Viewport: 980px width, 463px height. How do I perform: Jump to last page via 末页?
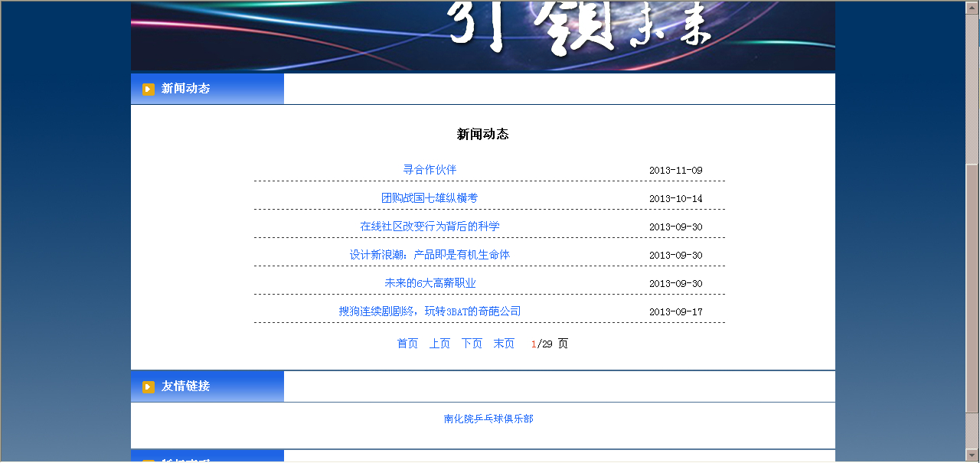click(x=504, y=344)
